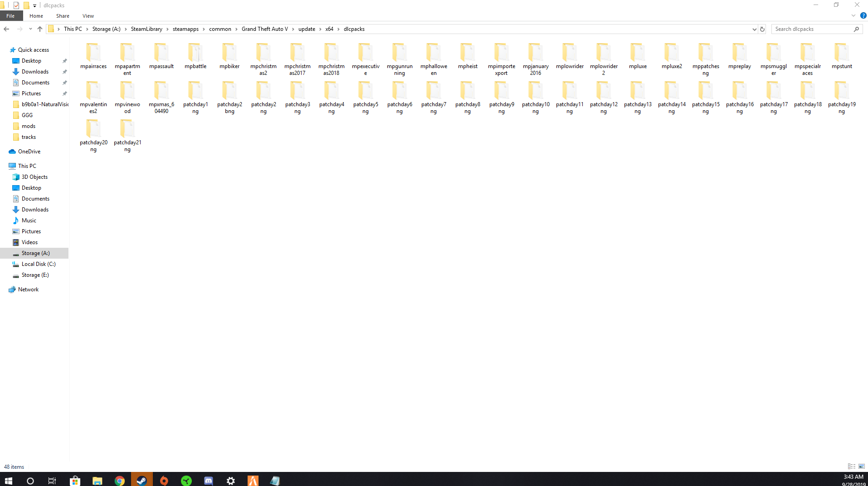Jump to SteamLibrary in the breadcrumb path
This screenshot has width=868, height=486.
tap(146, 29)
